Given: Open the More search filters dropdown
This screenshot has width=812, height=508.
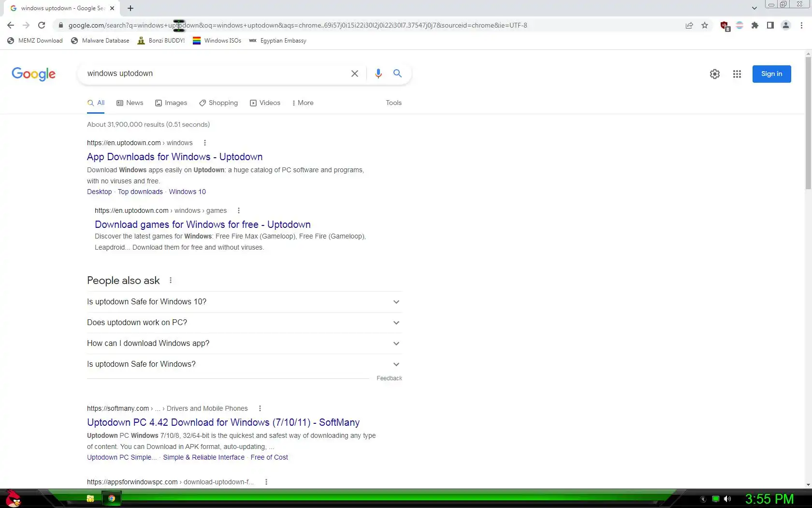Looking at the screenshot, I should click(x=303, y=103).
